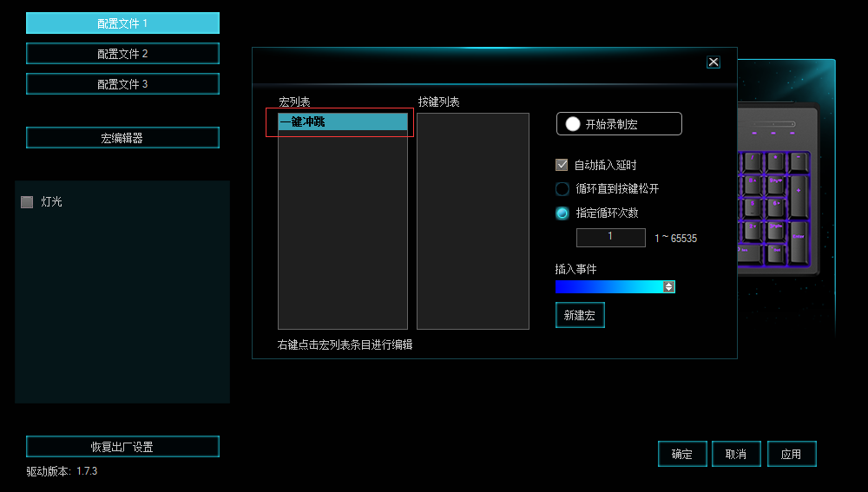
Task: Start recording with 开始录制宏 button
Action: tap(619, 124)
